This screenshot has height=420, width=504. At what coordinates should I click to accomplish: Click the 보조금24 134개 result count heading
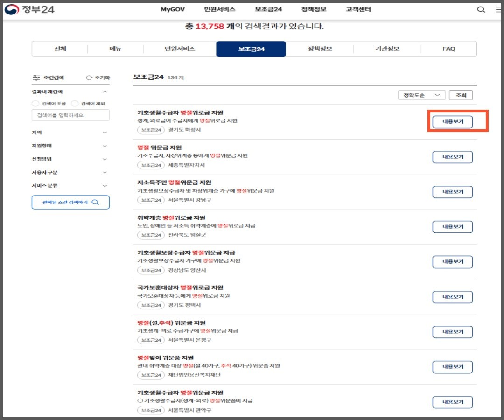(159, 77)
